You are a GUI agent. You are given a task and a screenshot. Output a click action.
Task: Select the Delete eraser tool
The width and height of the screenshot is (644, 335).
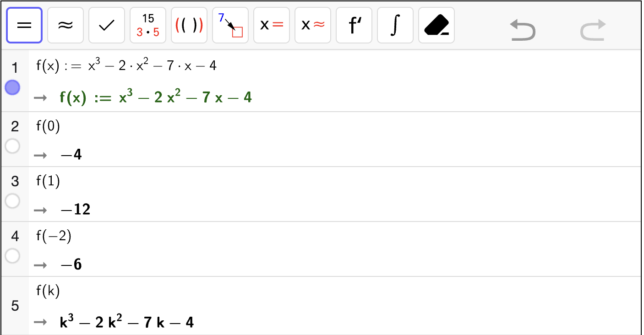tap(437, 25)
